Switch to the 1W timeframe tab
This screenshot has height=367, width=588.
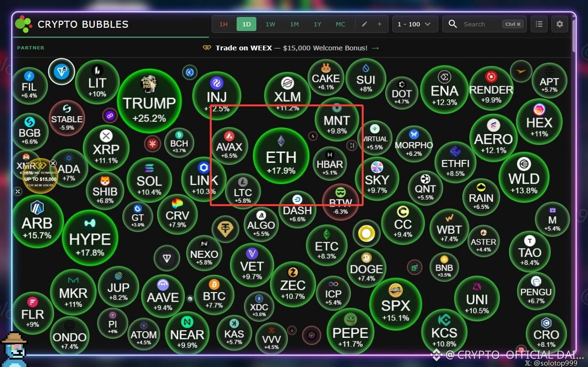pos(270,24)
